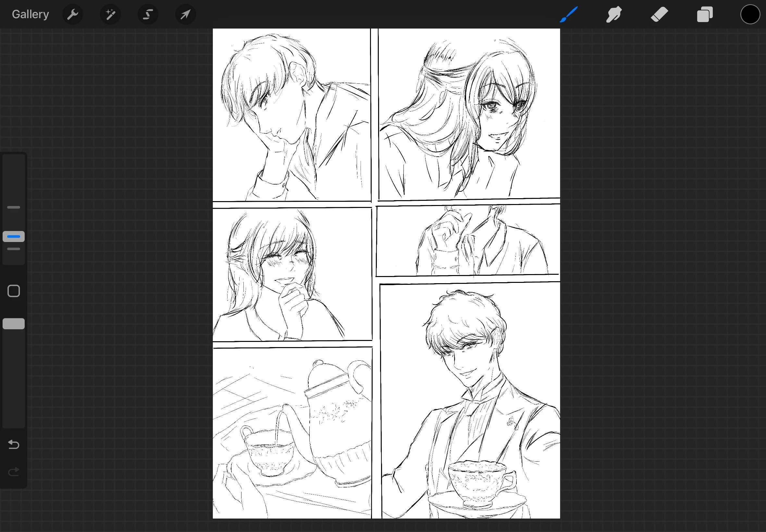Activate the Selection S-shaped tool

tap(148, 14)
